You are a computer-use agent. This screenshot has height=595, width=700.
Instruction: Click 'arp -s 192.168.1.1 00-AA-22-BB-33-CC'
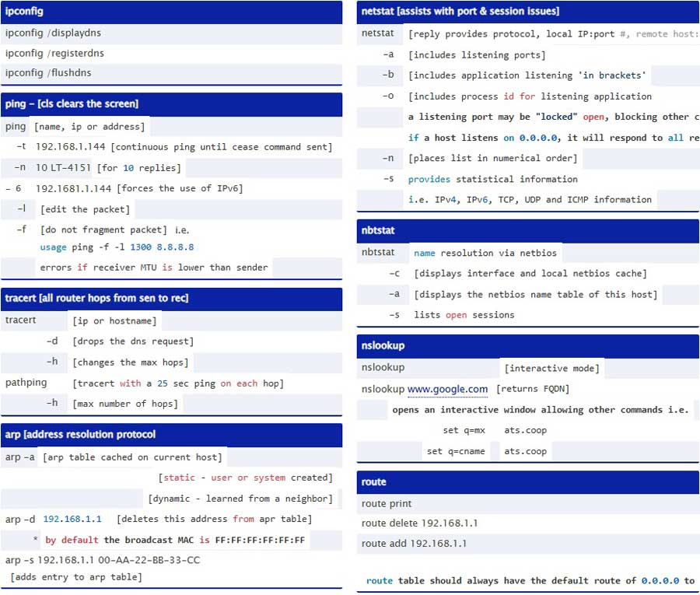point(103,560)
